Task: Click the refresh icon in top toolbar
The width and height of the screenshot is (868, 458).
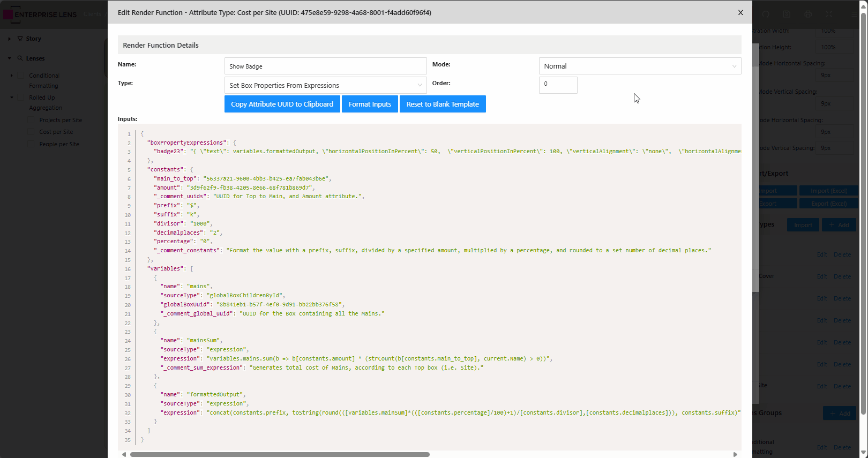Action: 766,14
